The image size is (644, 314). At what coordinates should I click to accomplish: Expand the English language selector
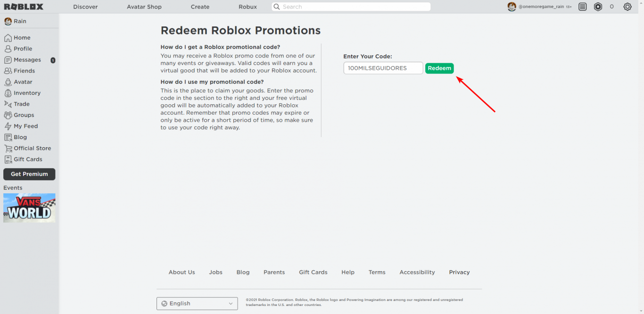coord(197,303)
